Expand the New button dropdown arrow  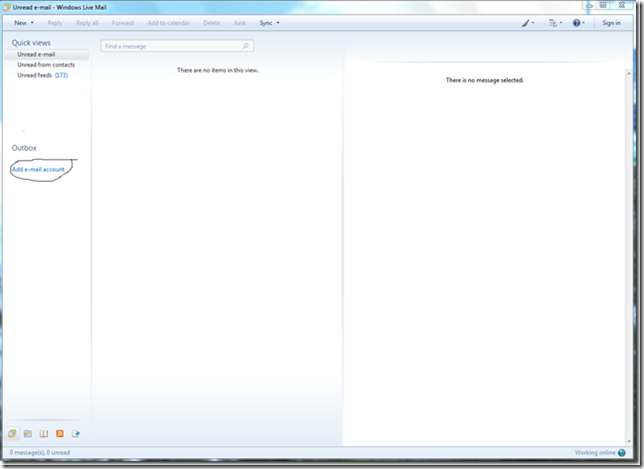[32, 23]
